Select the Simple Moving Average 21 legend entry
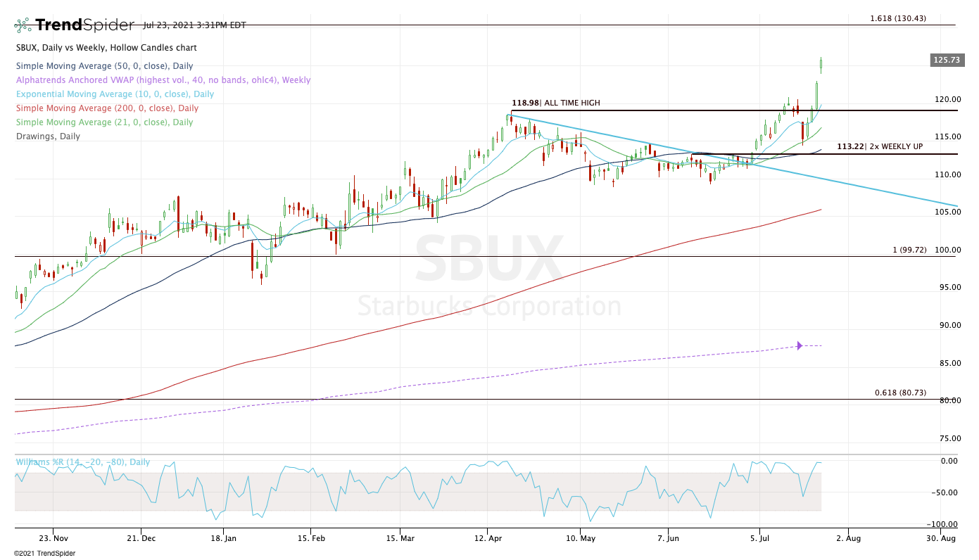This screenshot has width=979, height=560. coord(104,122)
